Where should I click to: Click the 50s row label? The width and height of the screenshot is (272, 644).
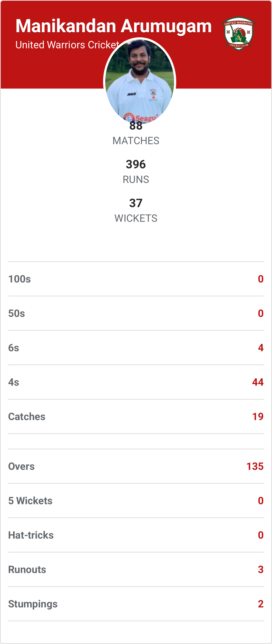[x=17, y=313]
